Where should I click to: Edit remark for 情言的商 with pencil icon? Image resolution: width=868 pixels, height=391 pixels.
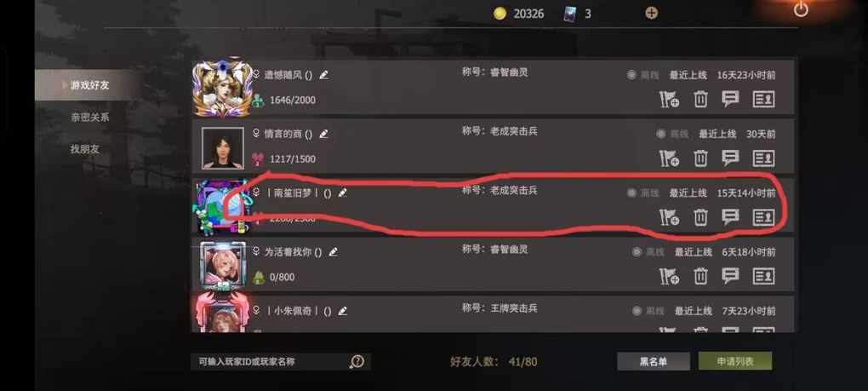pyautogui.click(x=324, y=134)
